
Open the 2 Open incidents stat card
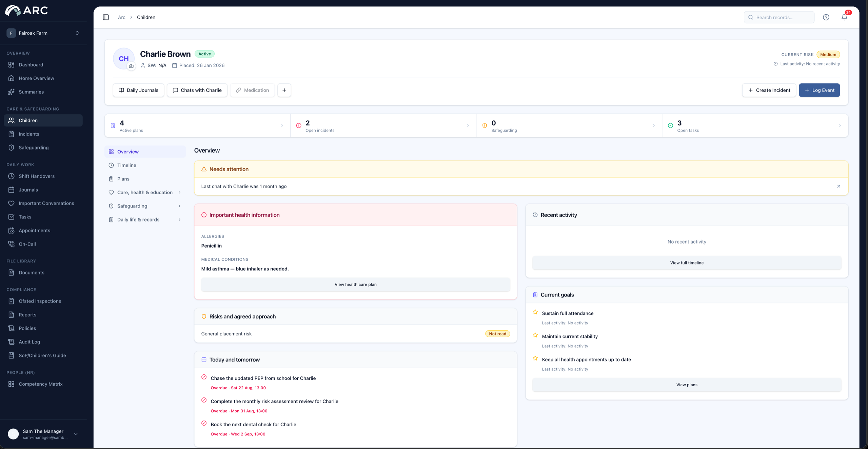pos(383,125)
